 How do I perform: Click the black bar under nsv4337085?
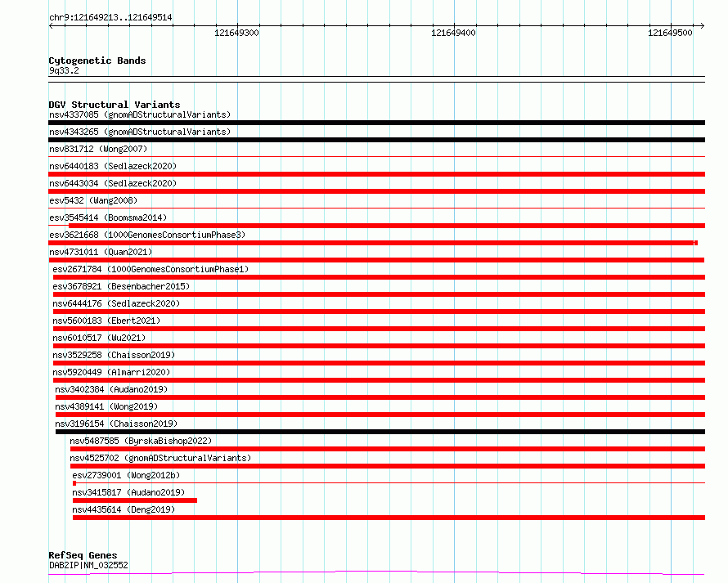[376, 123]
